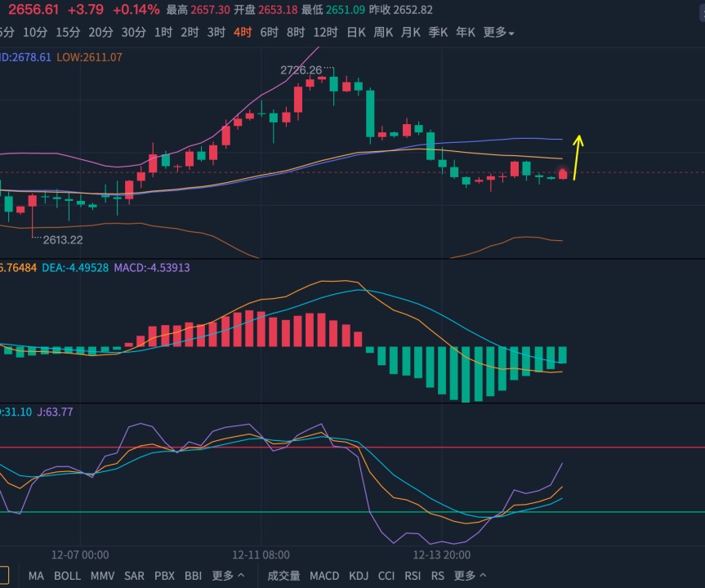
Task: Click the yellow upward arrow annotation
Action: pyautogui.click(x=578, y=158)
